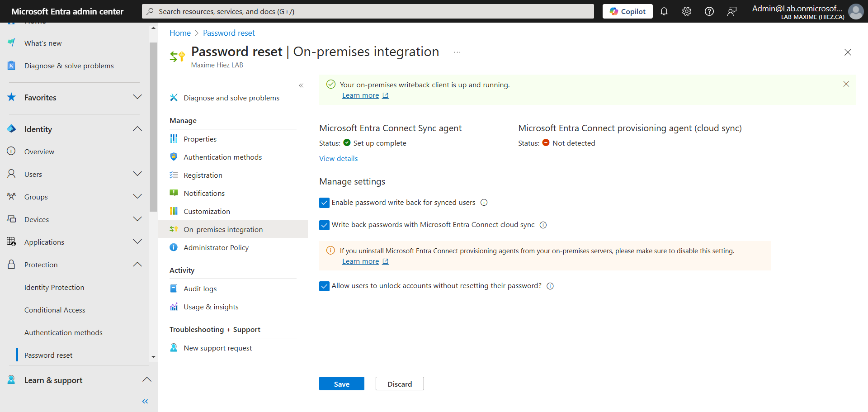The height and width of the screenshot is (412, 868).
Task: Click the Save button
Action: tap(341, 384)
